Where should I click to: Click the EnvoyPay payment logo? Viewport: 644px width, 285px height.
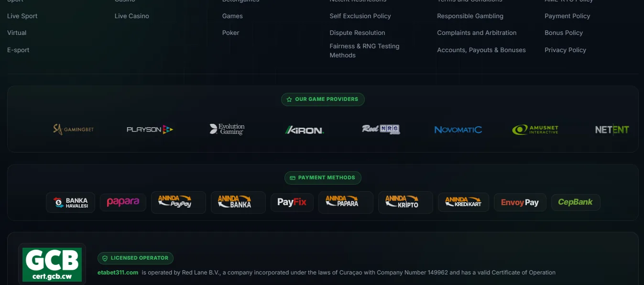(520, 202)
